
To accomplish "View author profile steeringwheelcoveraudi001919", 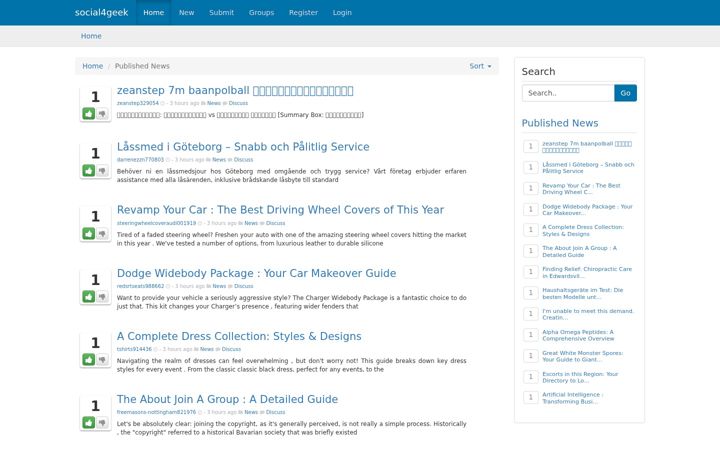I will click(156, 223).
